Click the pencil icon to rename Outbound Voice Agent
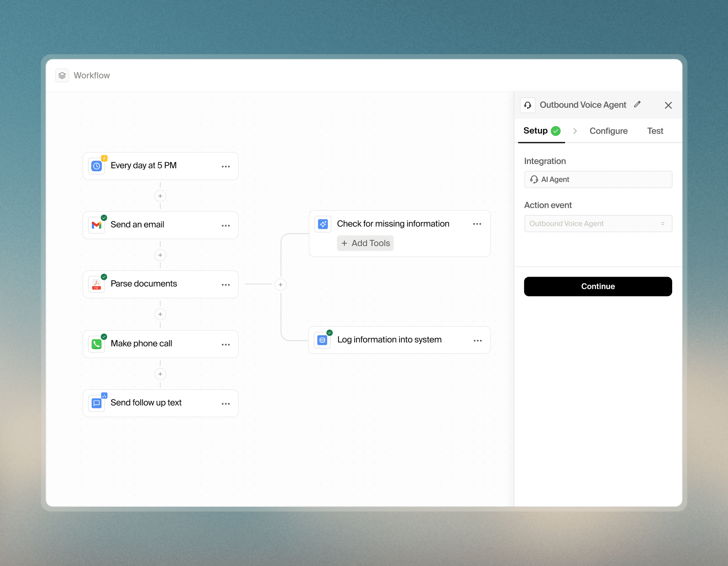The width and height of the screenshot is (728, 566). 637,104
